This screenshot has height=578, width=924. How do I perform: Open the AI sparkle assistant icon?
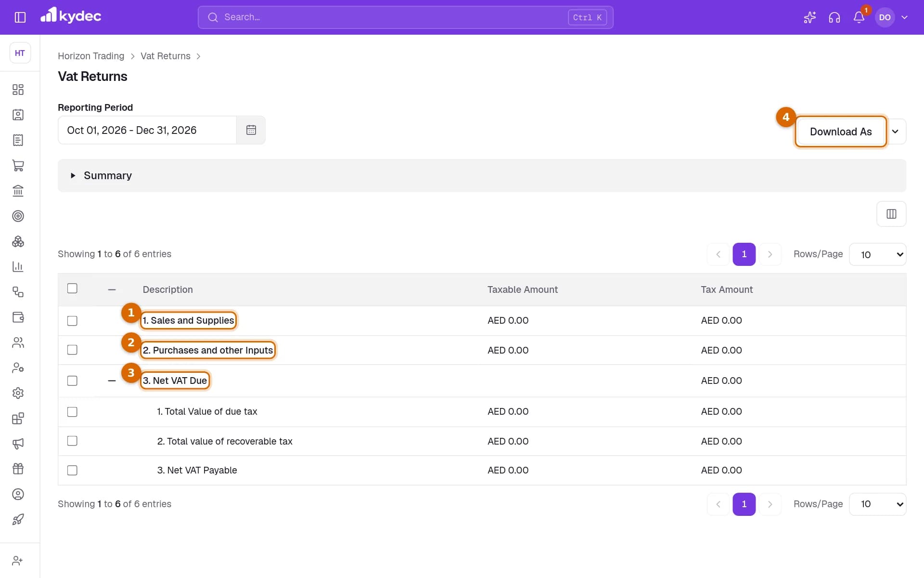809,17
